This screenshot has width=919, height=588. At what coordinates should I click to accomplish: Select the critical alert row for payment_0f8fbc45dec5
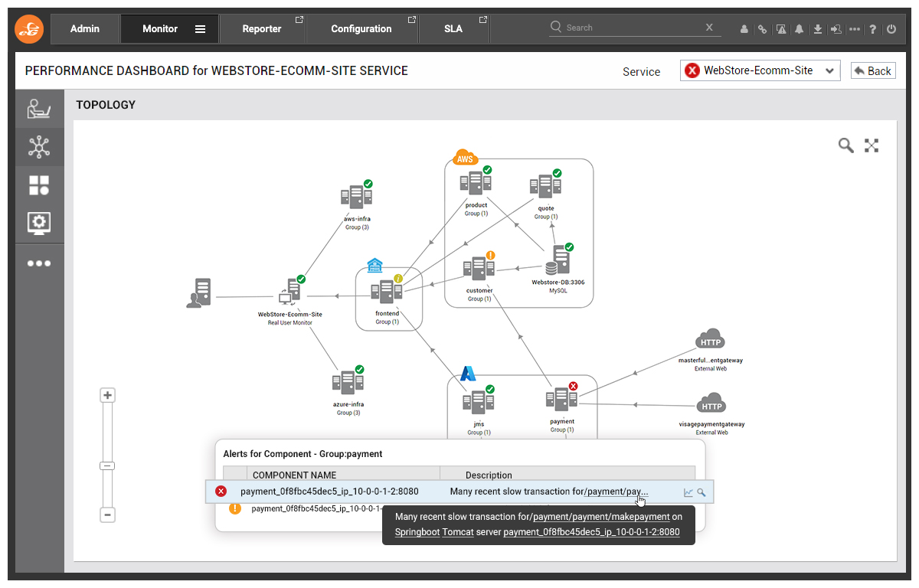pos(459,492)
